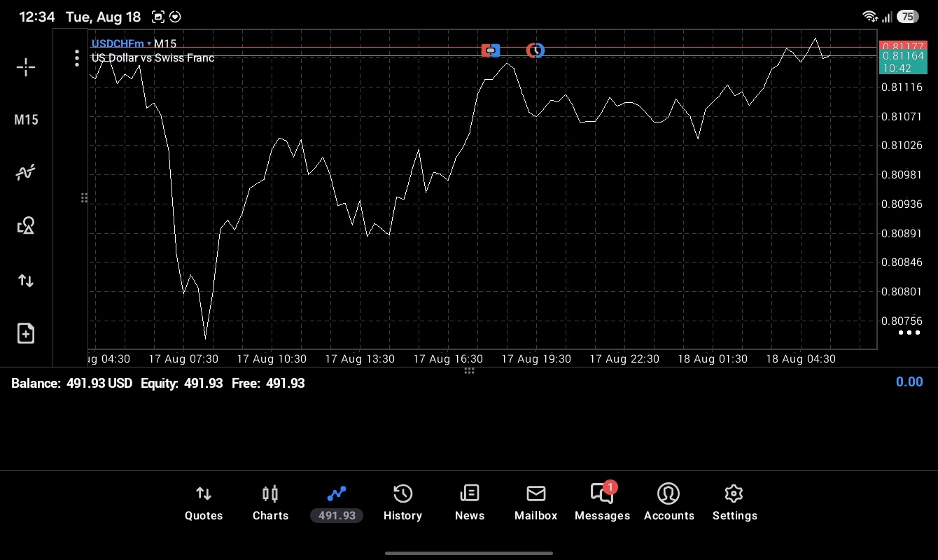Tap the 18 Aug 01:30 time label
This screenshot has height=560, width=938.
(x=713, y=358)
